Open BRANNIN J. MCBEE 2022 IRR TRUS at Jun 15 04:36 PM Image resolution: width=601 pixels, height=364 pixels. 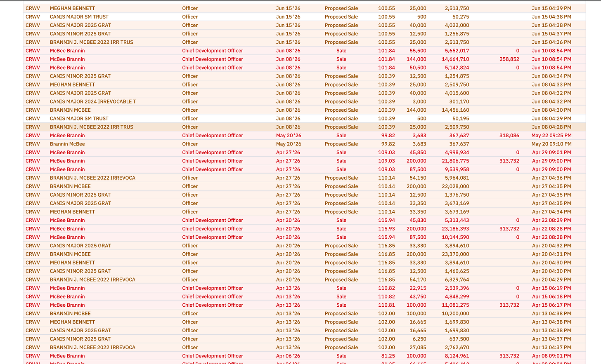click(x=92, y=42)
